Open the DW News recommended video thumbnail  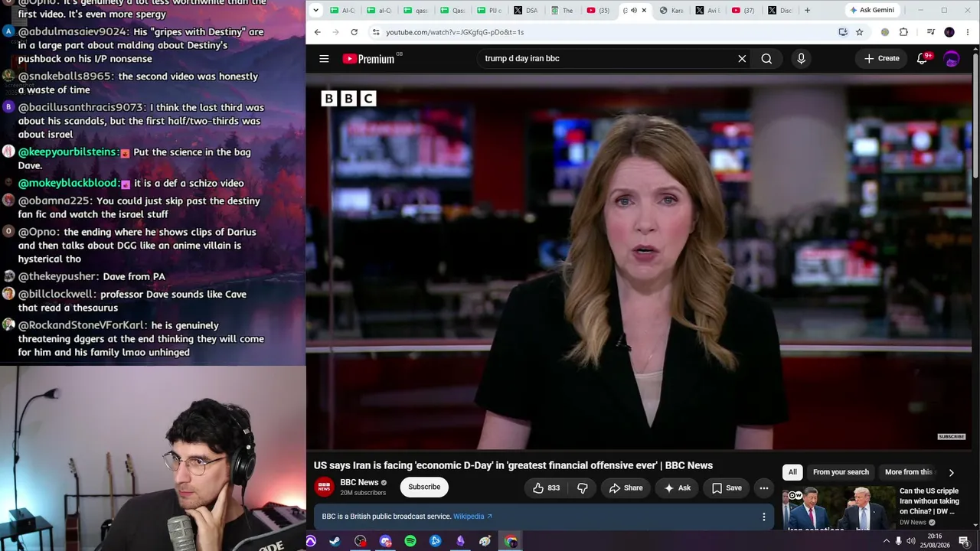(x=838, y=508)
